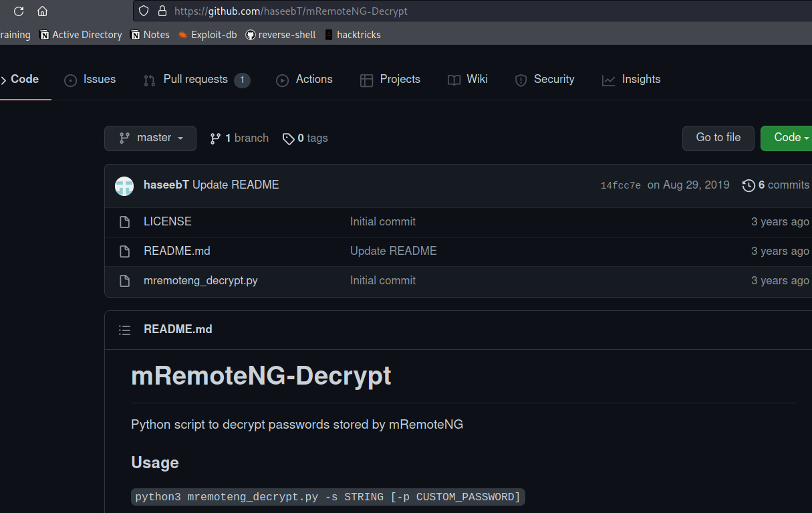Screen dimensions: 812x513
Task: Open the hacktricks bookmark
Action: click(352, 35)
